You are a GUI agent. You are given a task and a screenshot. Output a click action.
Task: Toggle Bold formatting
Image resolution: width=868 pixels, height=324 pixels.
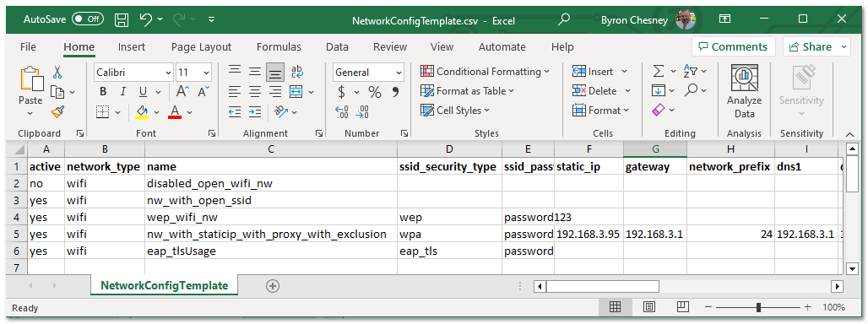click(103, 92)
